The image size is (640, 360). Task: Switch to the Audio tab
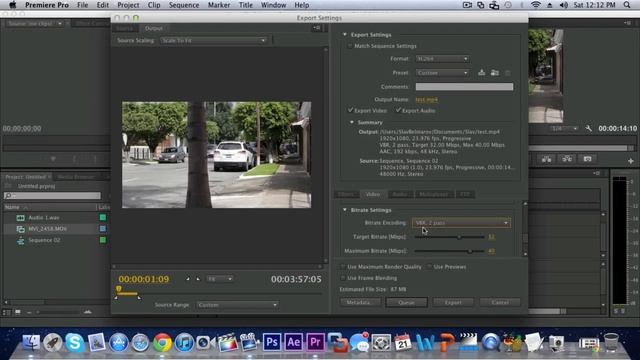click(400, 194)
